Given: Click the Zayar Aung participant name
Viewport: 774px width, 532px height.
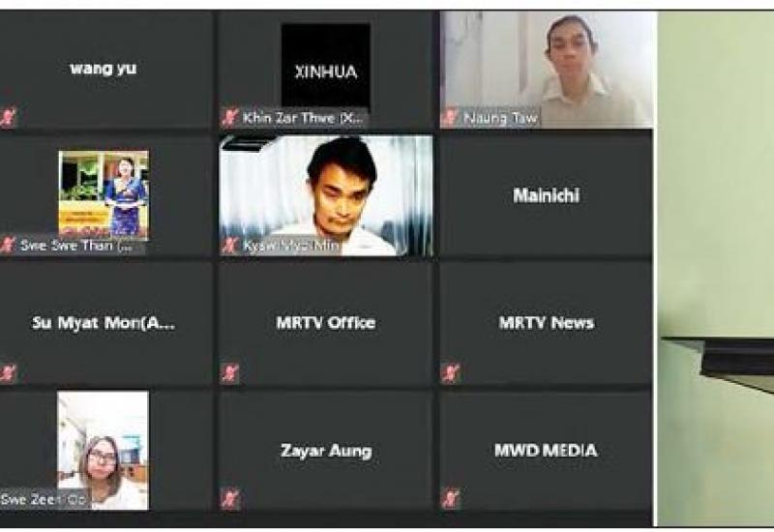Looking at the screenshot, I should (x=326, y=451).
